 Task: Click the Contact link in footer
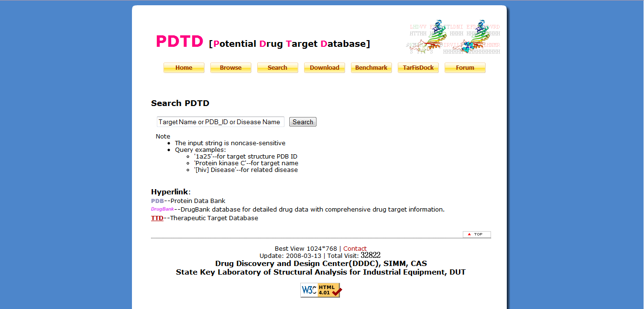pos(355,248)
